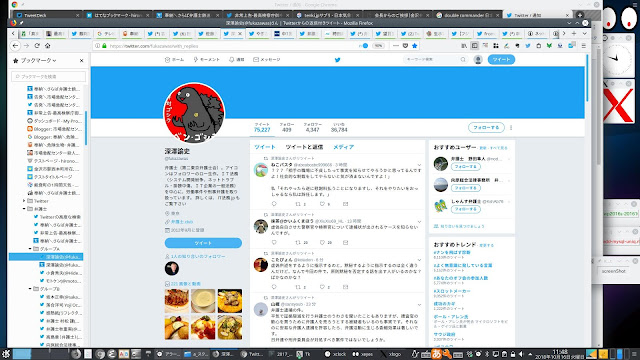640x360 pixels.
Task: Collapse the グループB bookmark folder
Action: [30, 289]
